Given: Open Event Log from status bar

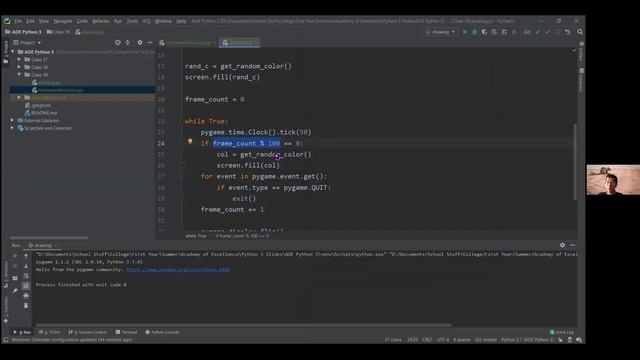Looking at the screenshot, I should (562, 332).
